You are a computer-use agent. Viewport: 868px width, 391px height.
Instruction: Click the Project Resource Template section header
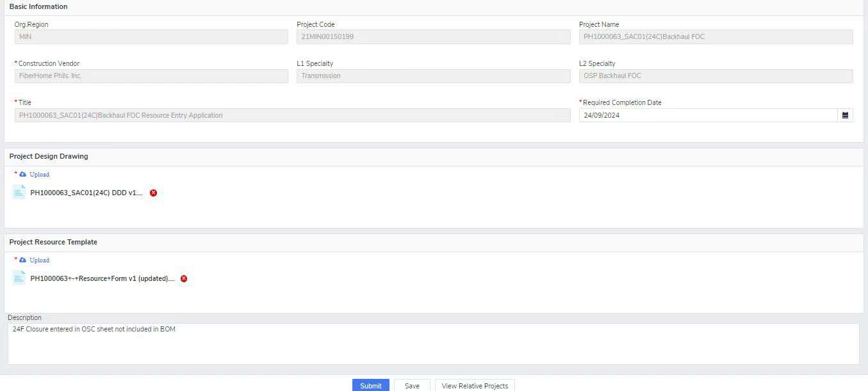point(53,242)
